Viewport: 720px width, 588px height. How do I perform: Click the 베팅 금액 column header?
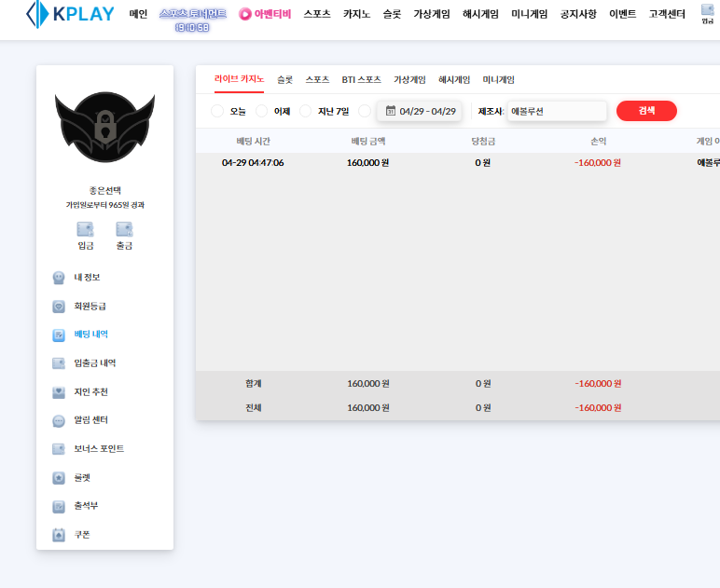point(368,142)
